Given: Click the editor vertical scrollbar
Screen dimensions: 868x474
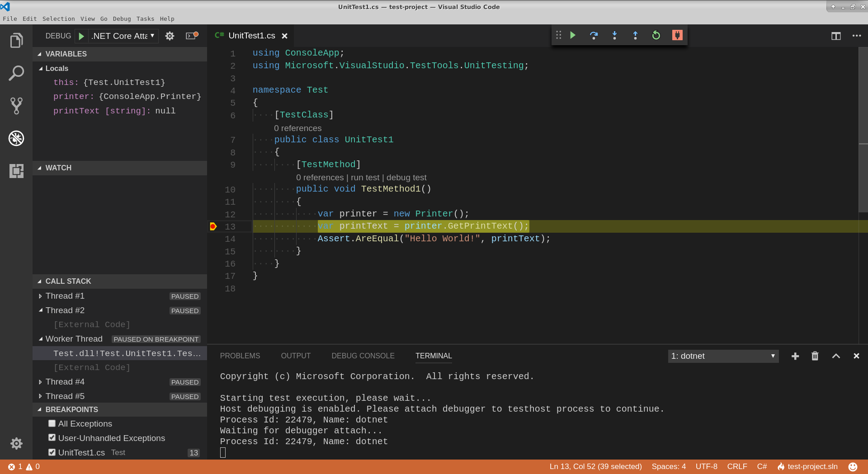Looking at the screenshot, I should coord(863,130).
